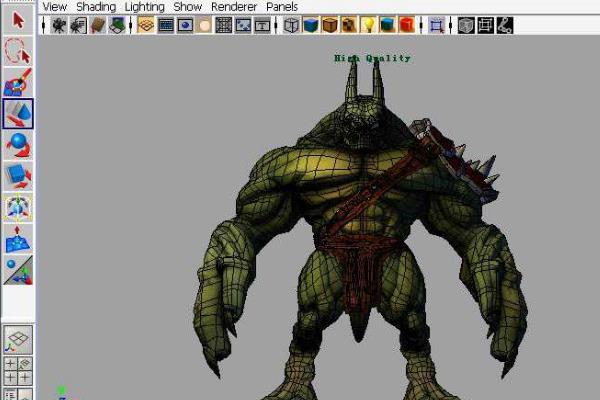Enable Smooth Shade All blue cube
The width and height of the screenshot is (600, 400).
pyautogui.click(x=311, y=26)
